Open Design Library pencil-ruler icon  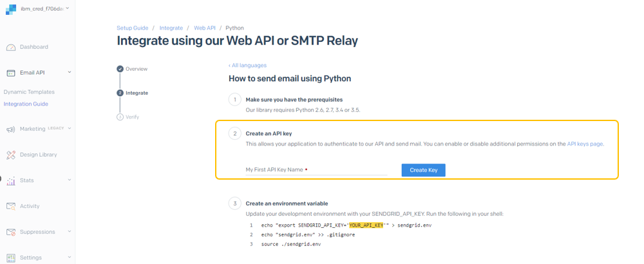11,155
